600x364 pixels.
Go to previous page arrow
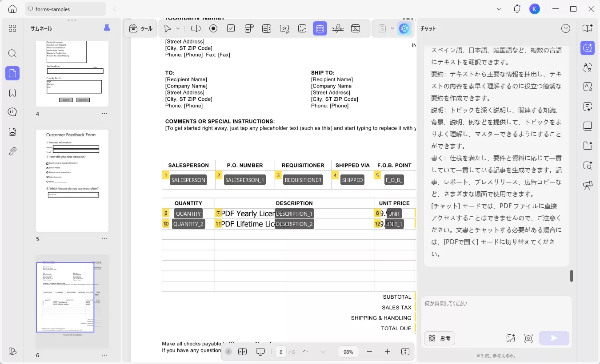[305, 352]
